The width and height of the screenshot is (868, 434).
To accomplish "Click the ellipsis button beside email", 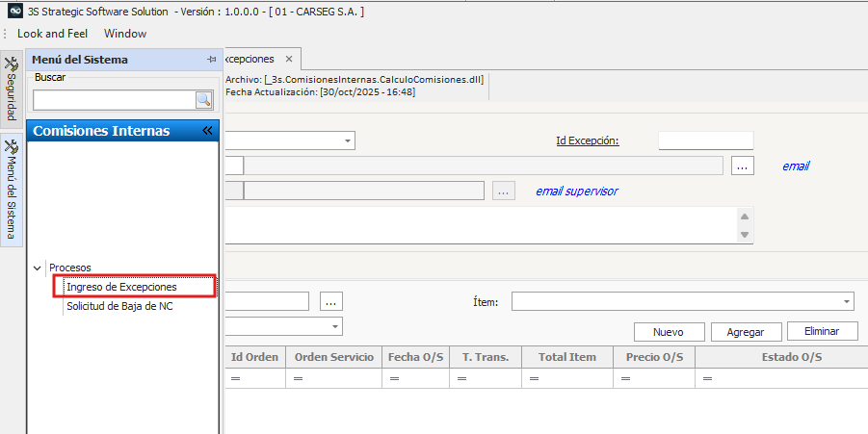I will click(x=742, y=166).
